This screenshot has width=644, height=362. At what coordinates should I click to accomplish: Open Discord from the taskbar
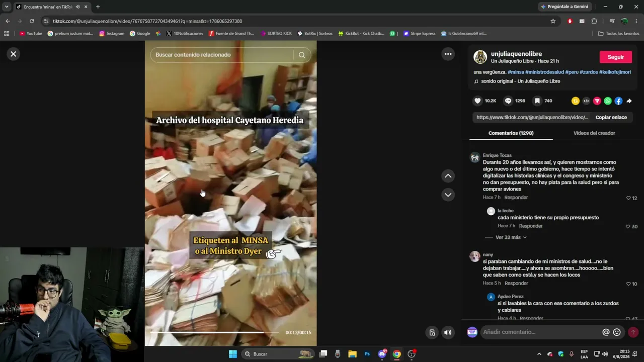pyautogui.click(x=382, y=354)
